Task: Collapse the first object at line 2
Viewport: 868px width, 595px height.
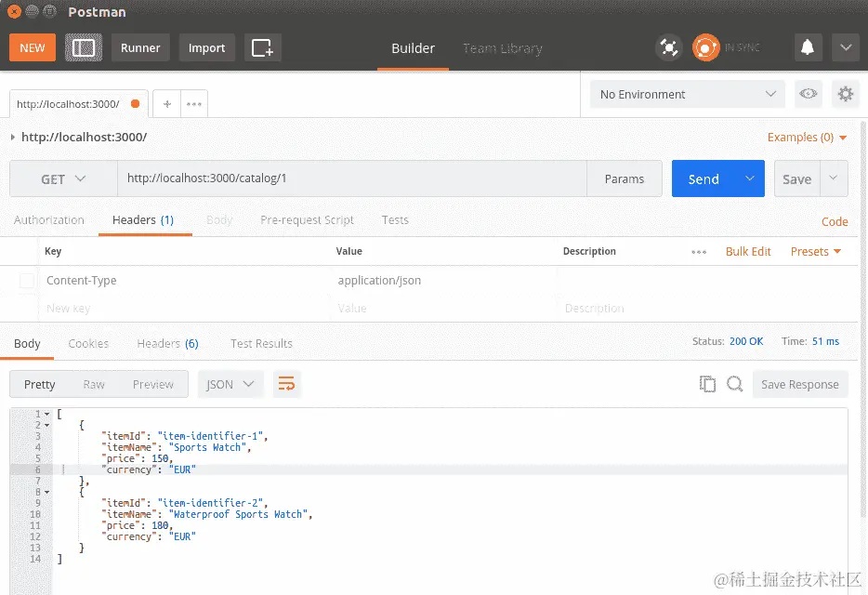Action: tap(47, 425)
